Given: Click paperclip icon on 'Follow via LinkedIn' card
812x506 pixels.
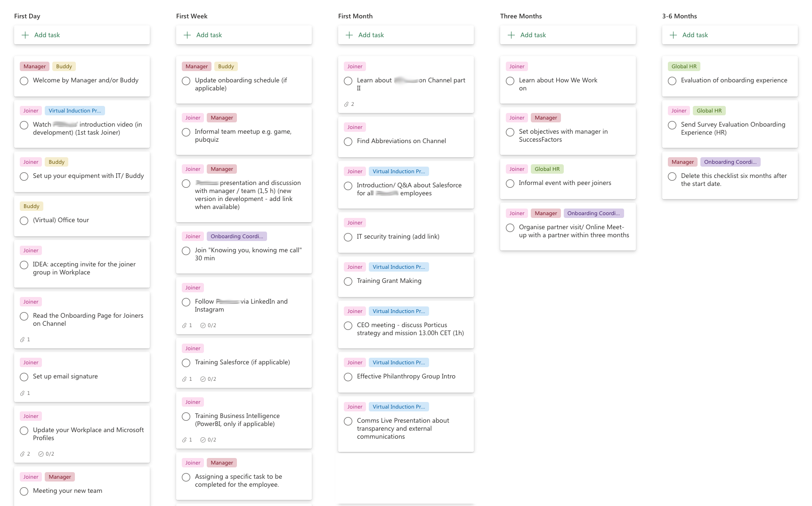Looking at the screenshot, I should click(x=184, y=325).
